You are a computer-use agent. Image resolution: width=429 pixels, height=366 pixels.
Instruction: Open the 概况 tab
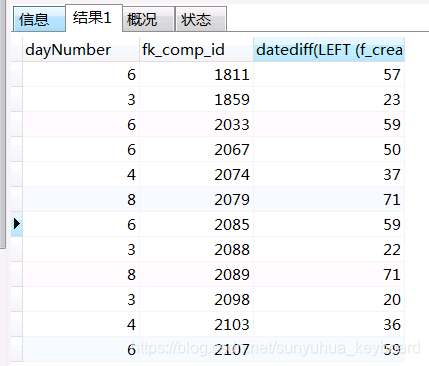(148, 19)
